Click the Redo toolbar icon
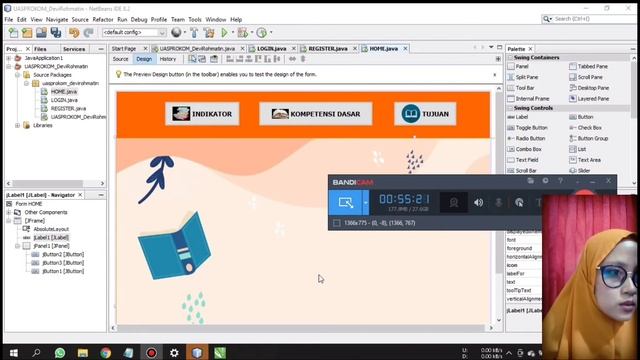Image resolution: width=640 pixels, height=360 pixels. coord(88,33)
